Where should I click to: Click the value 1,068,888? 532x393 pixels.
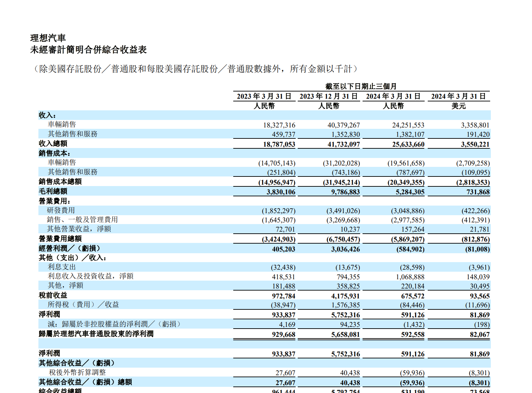[x=410, y=277]
